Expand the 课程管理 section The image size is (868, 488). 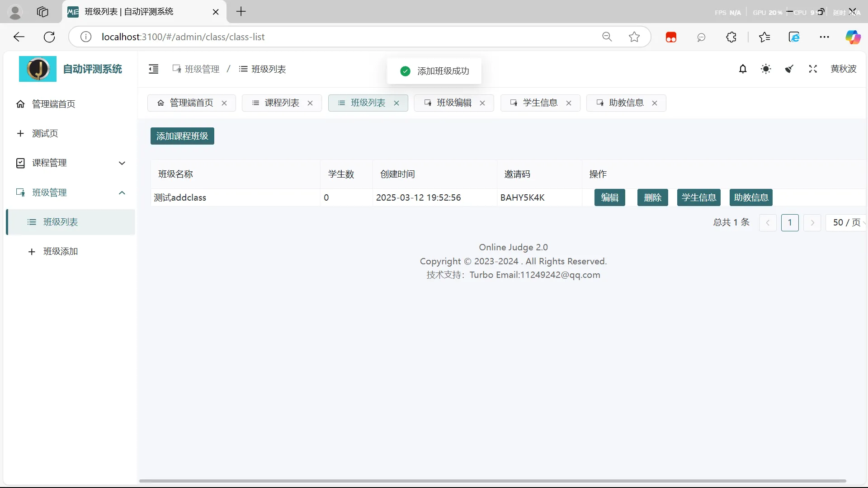click(x=122, y=163)
